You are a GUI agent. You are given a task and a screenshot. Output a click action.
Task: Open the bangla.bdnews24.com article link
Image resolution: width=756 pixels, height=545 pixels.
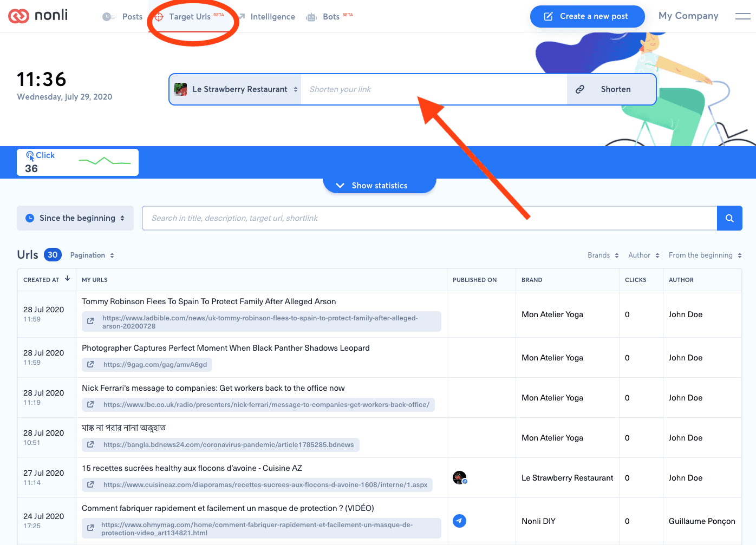pyautogui.click(x=220, y=445)
